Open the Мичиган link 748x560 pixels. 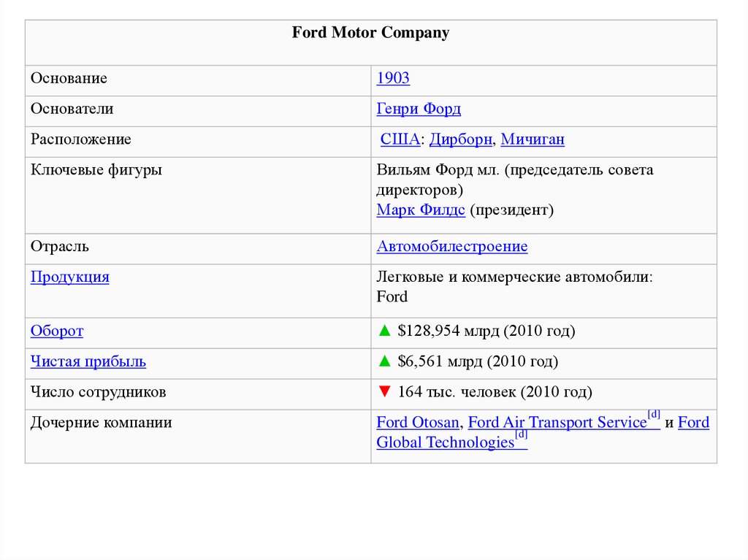[533, 139]
